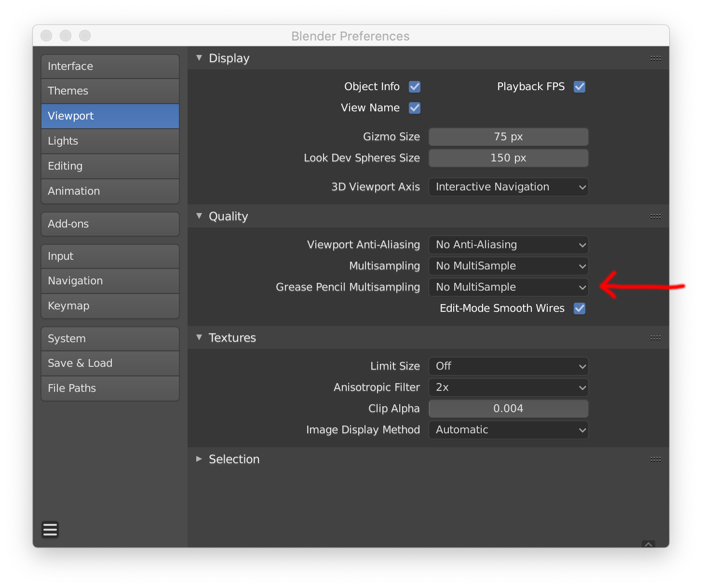Image resolution: width=702 pixels, height=588 pixels.
Task: Toggle the Object Info checkbox
Action: click(415, 87)
